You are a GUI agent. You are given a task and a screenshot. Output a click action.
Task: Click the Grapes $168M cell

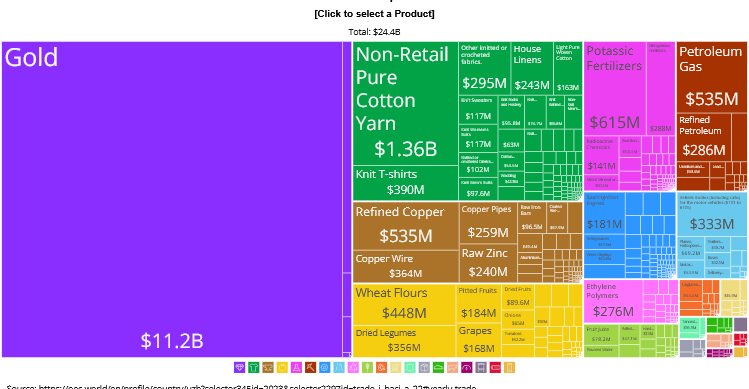click(478, 341)
